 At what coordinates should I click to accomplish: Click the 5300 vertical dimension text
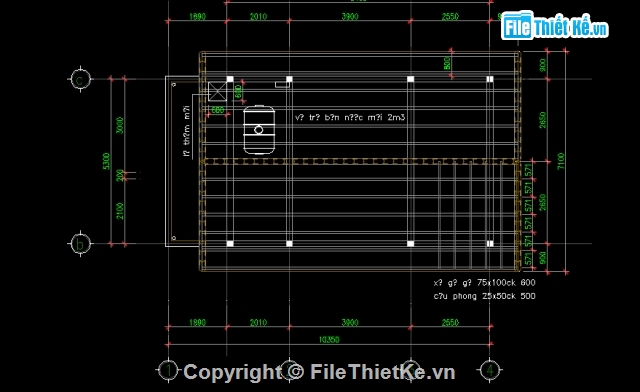107,161
